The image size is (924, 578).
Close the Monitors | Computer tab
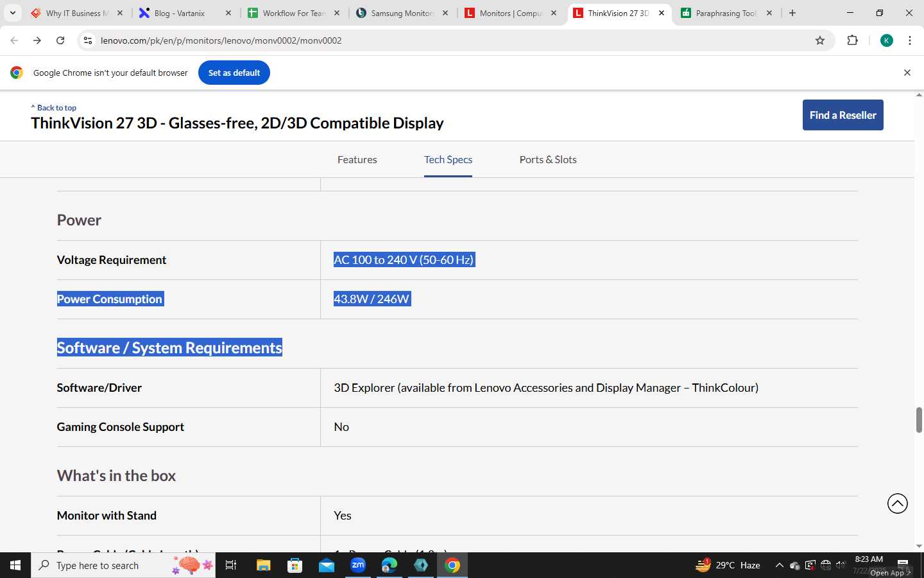[x=554, y=13]
